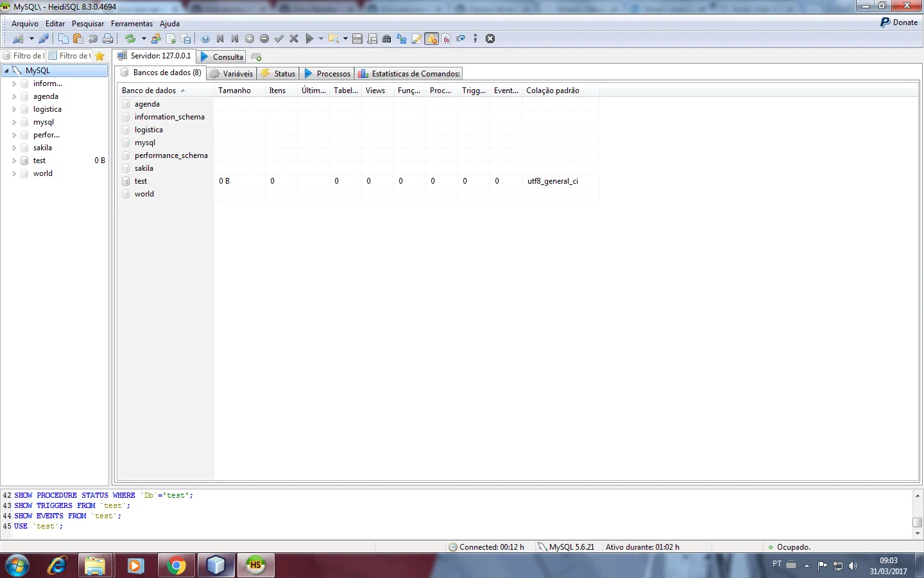Open the User manager icon

pos(156,39)
